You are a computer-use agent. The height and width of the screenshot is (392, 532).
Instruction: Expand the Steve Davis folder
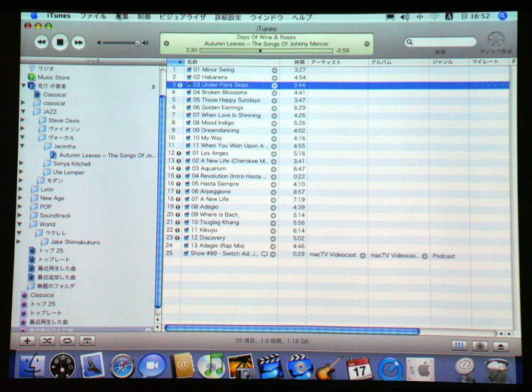tap(22, 120)
